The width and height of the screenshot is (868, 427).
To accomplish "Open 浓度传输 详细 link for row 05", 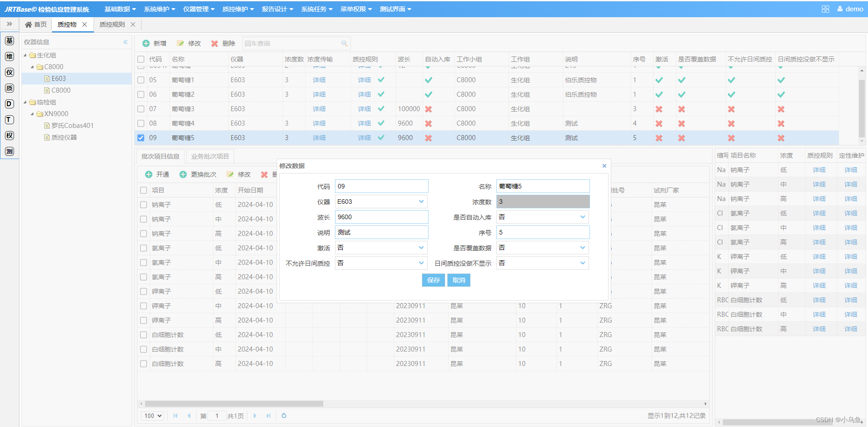I will [319, 80].
